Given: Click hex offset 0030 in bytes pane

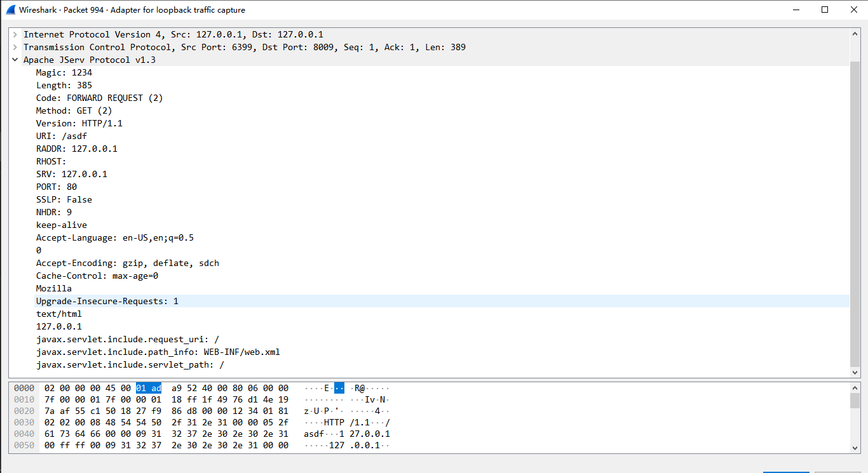Looking at the screenshot, I should tap(24, 422).
